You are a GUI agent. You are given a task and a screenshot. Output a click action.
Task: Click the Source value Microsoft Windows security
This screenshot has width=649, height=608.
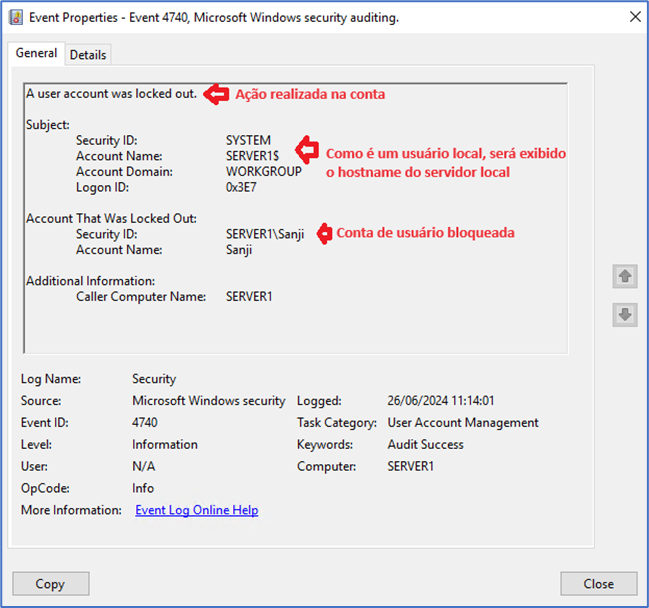pyautogui.click(x=208, y=401)
